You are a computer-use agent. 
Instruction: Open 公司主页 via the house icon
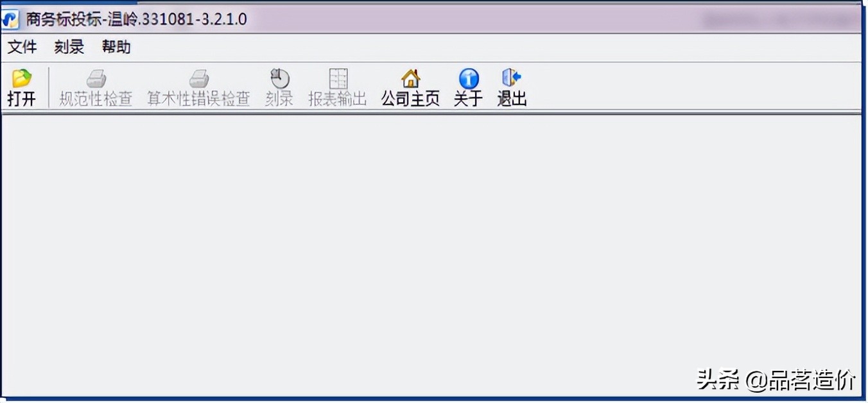pyautogui.click(x=410, y=78)
